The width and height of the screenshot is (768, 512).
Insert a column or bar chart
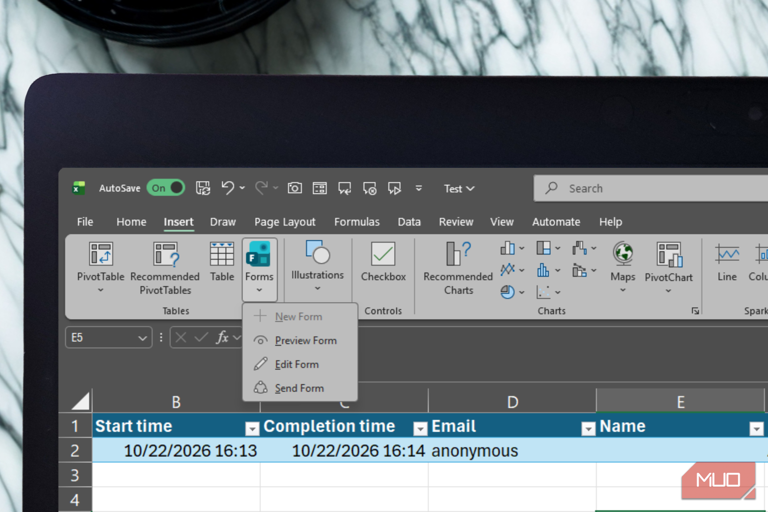coord(512,248)
